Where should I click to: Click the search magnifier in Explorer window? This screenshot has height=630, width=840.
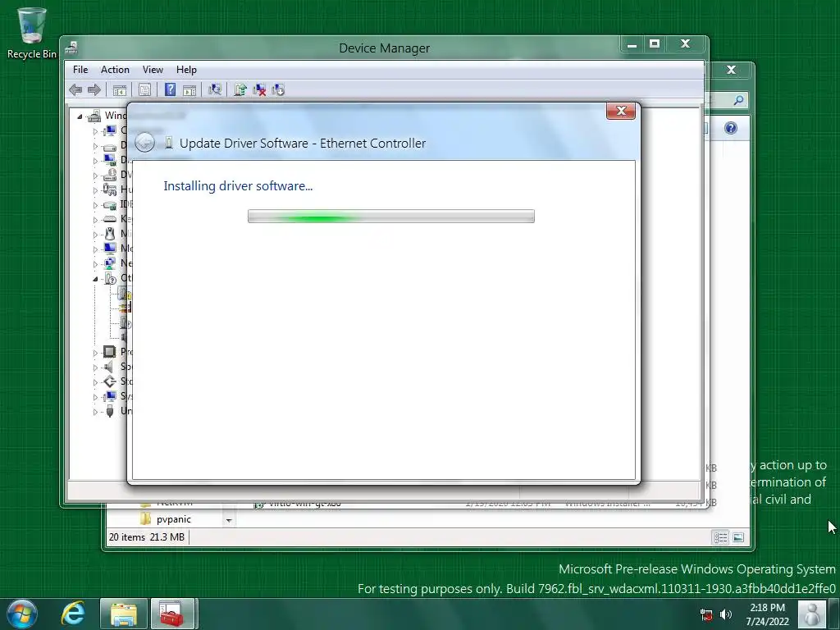coord(738,100)
